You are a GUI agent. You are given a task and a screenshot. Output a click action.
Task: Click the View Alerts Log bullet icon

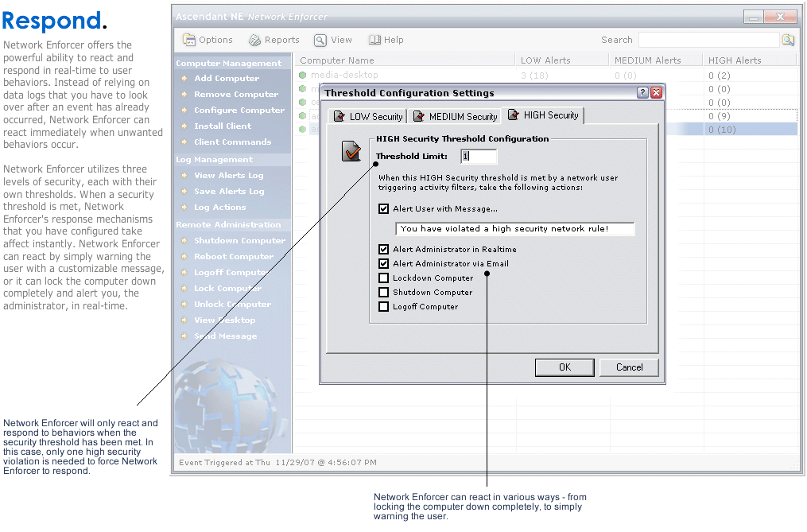(184, 176)
